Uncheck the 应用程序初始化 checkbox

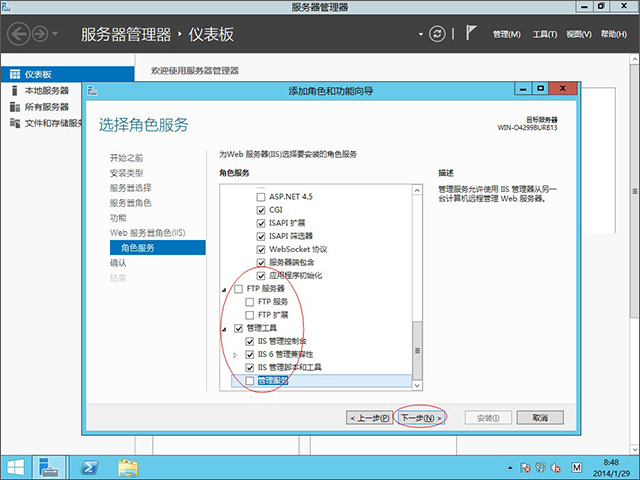pos(261,276)
